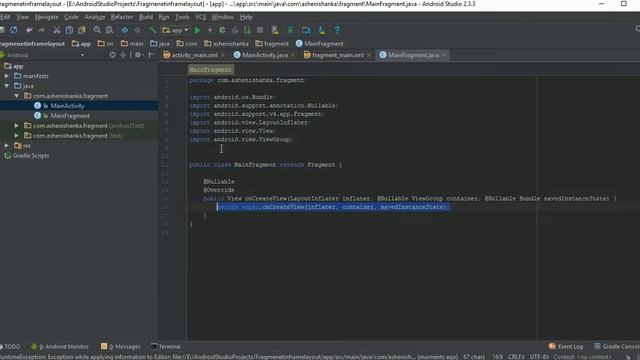Viewport: 640px width, 360px height.
Task: Open the Tools menu
Action: [x=182, y=17]
